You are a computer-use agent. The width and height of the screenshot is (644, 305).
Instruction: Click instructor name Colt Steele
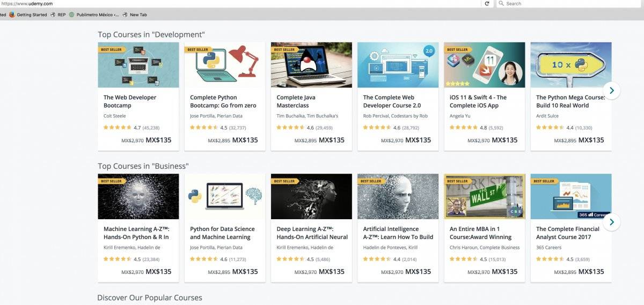114,116
